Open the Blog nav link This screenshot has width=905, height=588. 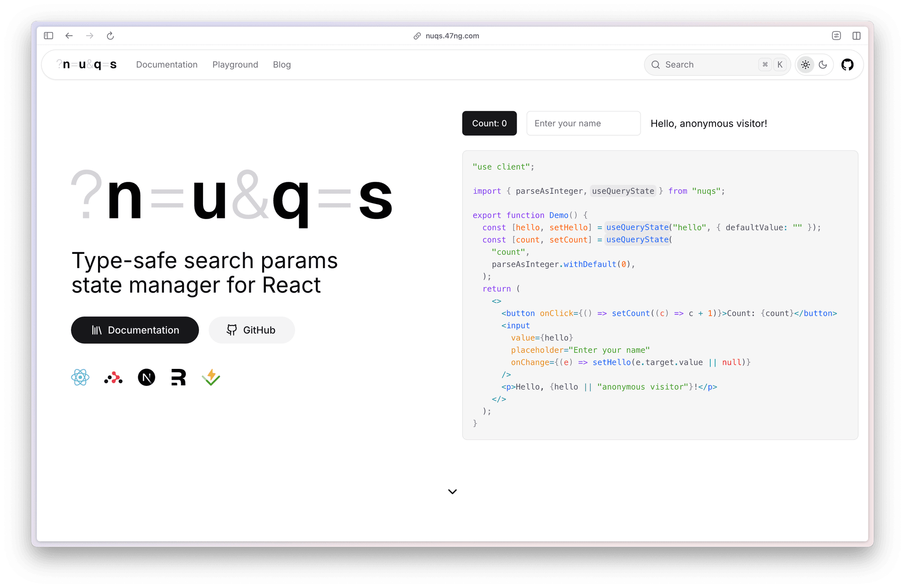click(x=282, y=65)
